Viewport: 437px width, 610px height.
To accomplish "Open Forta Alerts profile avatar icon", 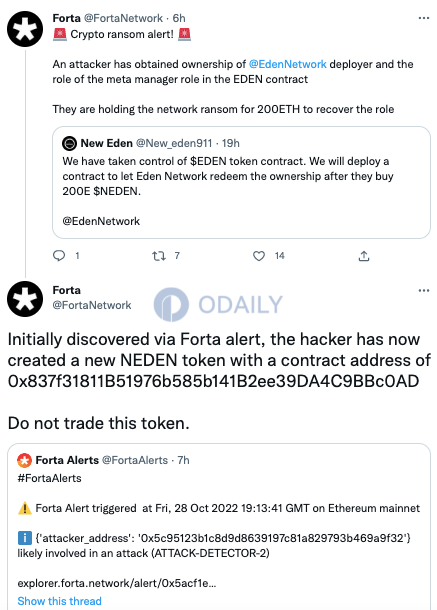I will (24, 460).
